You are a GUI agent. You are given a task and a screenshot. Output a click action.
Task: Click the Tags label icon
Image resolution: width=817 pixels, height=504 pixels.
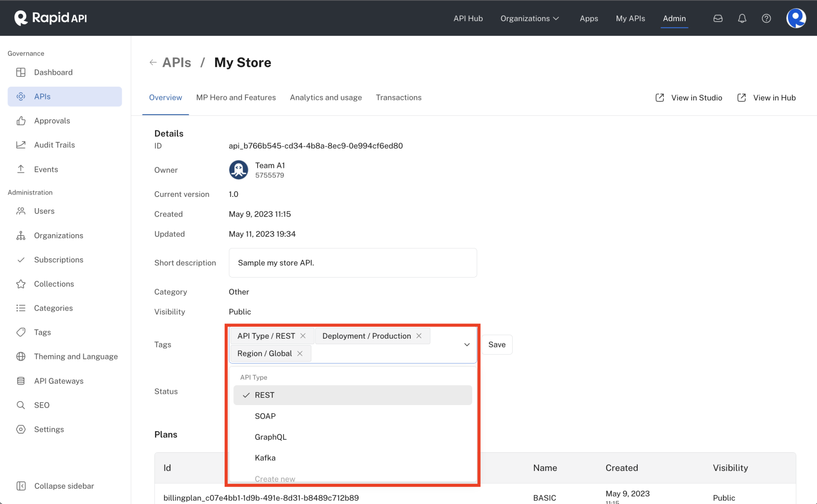21,332
